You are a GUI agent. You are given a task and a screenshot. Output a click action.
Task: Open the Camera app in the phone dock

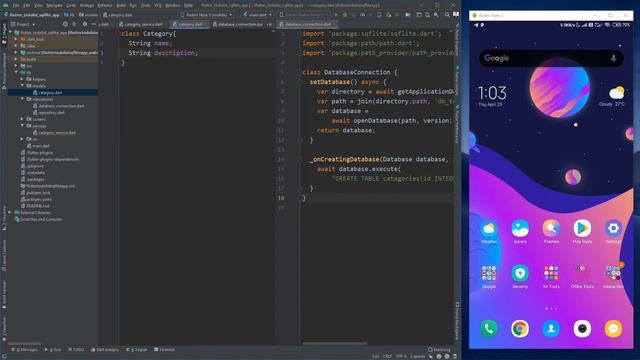pos(582,329)
